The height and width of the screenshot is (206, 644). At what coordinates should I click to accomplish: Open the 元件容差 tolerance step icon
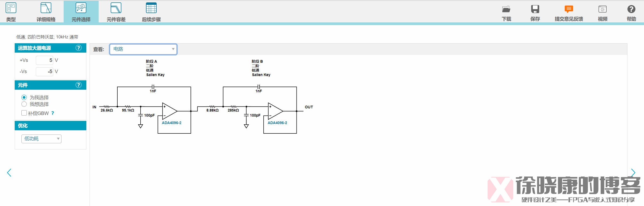coord(116,8)
